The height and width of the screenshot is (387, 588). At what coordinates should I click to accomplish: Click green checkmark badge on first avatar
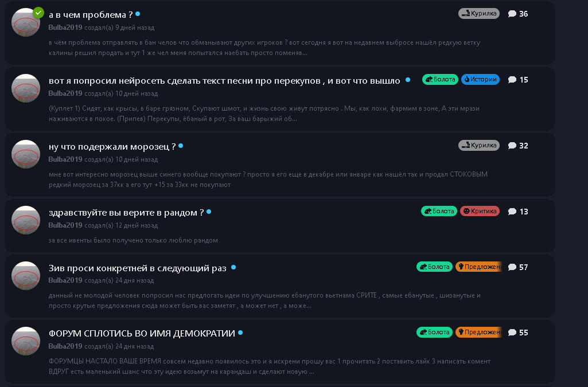click(38, 12)
